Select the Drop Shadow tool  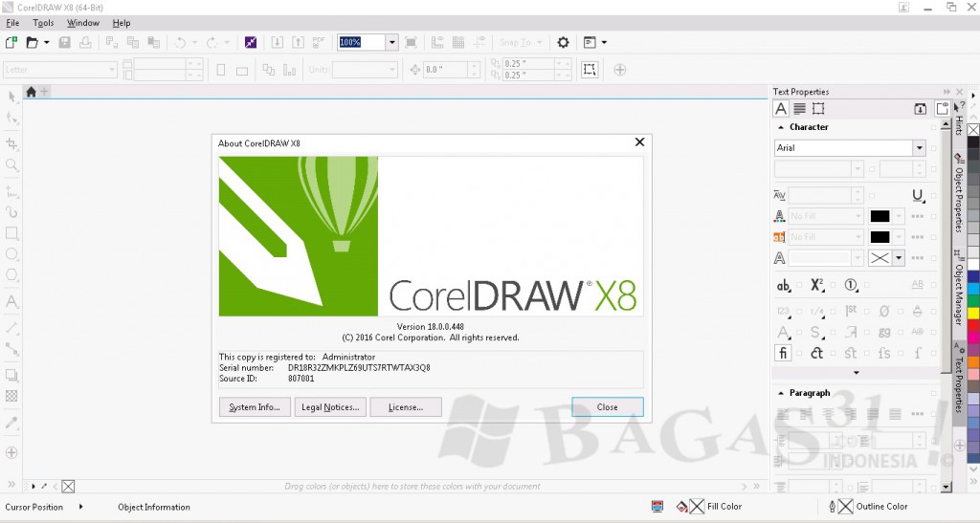pos(11,375)
